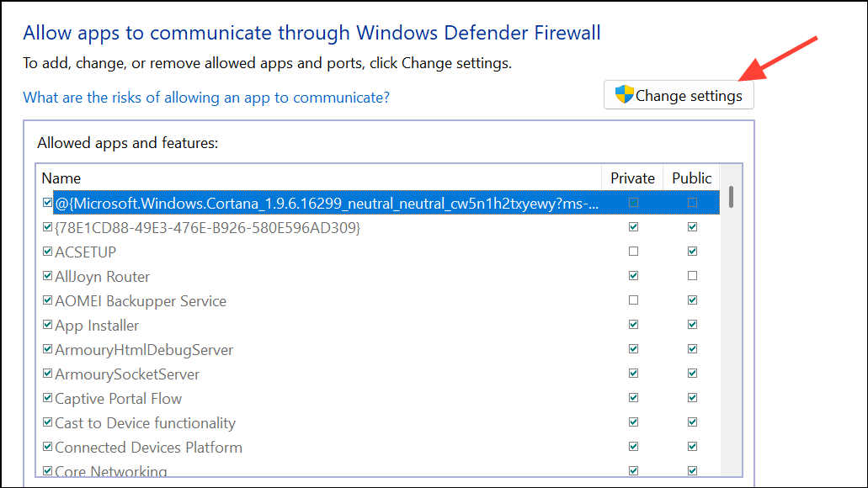
Task: Select the ArmouryHtmlDebugServer entry
Action: point(143,350)
